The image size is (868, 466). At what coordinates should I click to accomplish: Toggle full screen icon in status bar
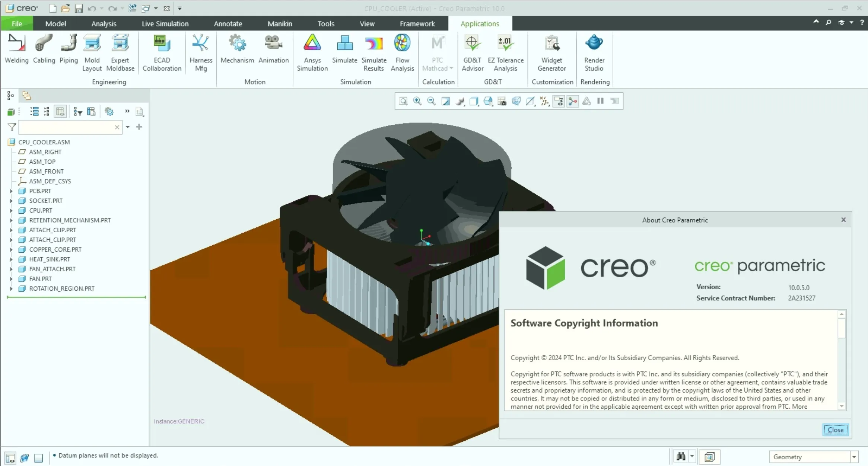(x=39, y=457)
